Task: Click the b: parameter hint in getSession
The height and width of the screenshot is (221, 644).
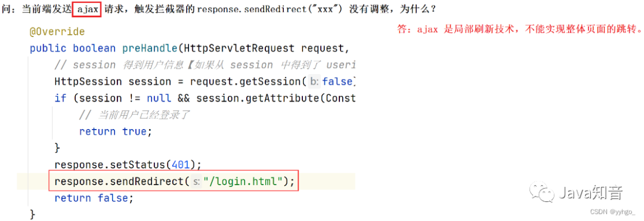Action: click(315, 81)
